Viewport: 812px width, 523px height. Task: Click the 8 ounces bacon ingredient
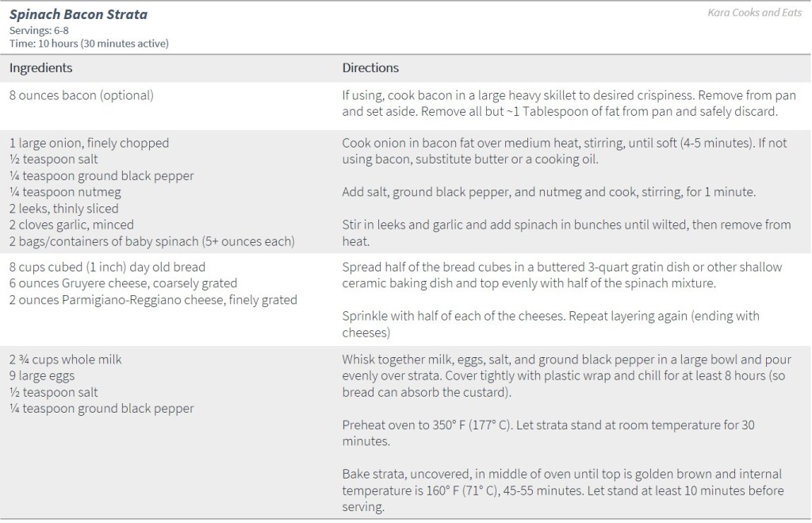(x=82, y=95)
